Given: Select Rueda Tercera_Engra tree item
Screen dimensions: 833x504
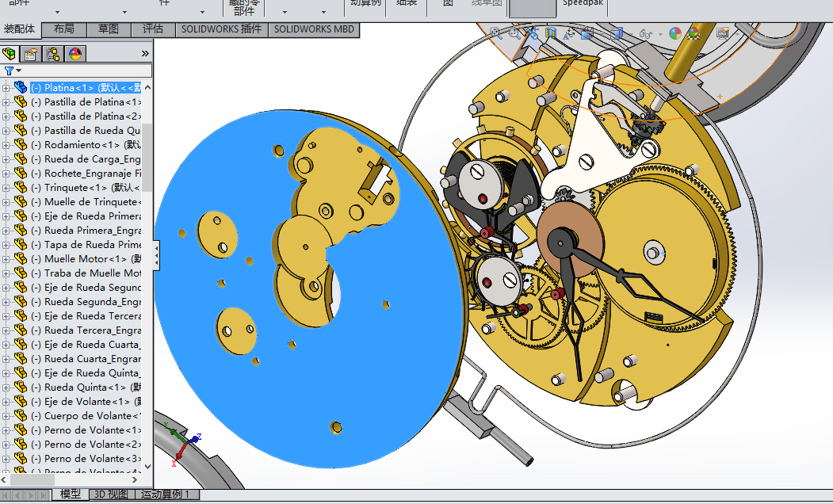Looking at the screenshot, I should pos(86,330).
